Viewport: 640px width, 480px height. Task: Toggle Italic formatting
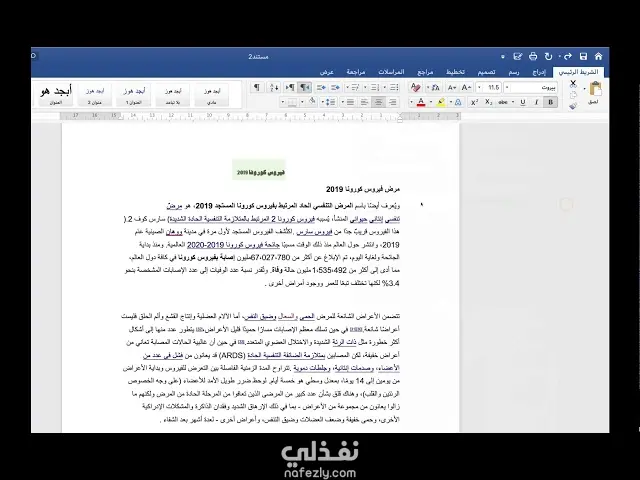coord(536,102)
